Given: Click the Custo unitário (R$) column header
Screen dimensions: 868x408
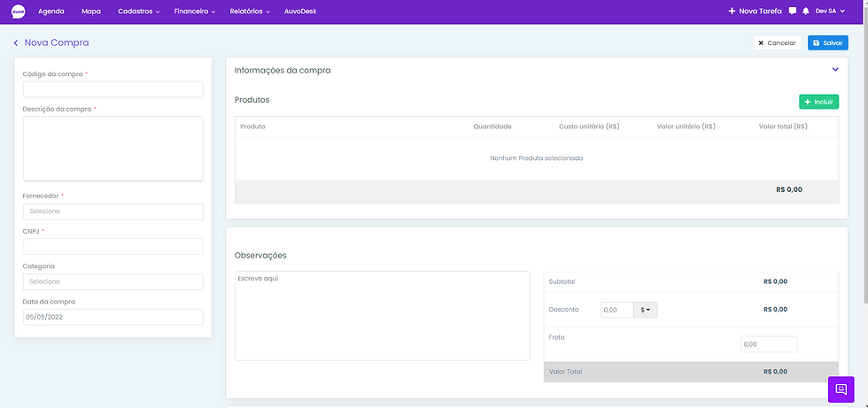Looking at the screenshot, I should click(589, 127).
